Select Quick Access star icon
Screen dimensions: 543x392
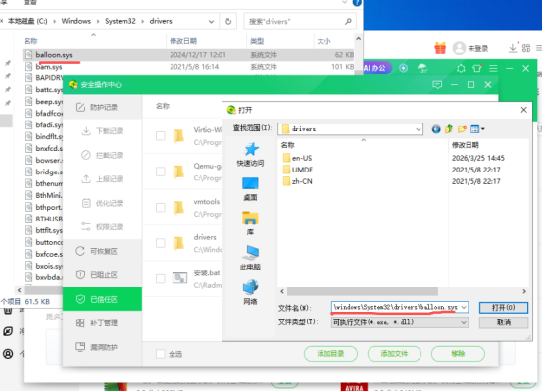(x=252, y=149)
